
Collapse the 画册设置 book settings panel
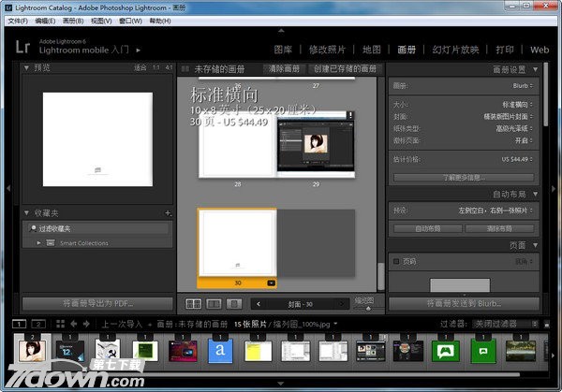pyautogui.click(x=535, y=68)
